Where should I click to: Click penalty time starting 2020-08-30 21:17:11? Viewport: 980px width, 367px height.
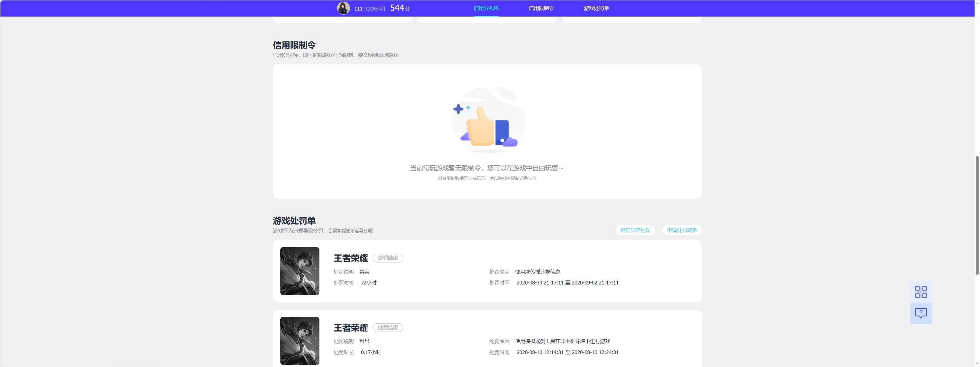point(567,282)
